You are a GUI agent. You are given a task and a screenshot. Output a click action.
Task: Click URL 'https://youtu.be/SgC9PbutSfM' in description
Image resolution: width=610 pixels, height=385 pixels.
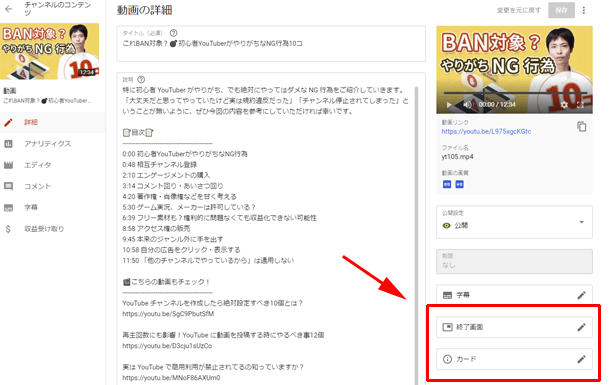coord(168,314)
